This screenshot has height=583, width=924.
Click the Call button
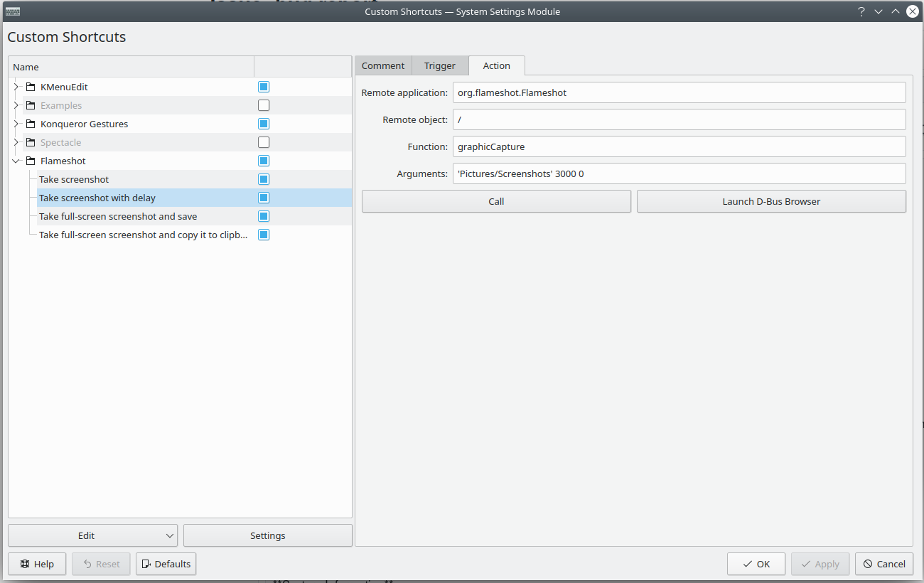tap(496, 201)
